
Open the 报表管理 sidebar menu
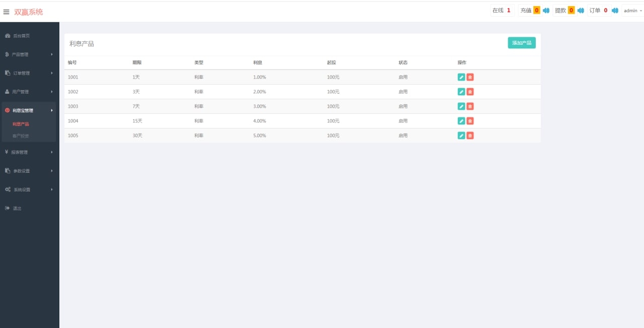click(x=29, y=152)
